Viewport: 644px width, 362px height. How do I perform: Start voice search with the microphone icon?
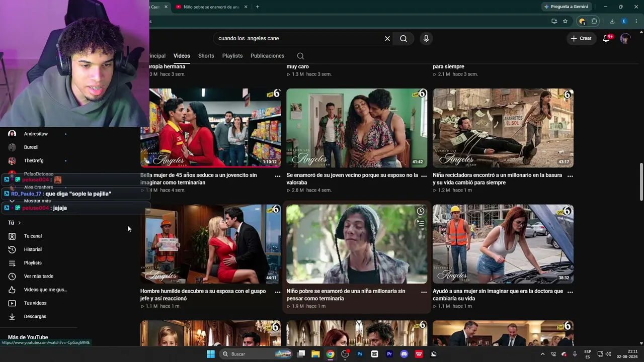click(426, 38)
